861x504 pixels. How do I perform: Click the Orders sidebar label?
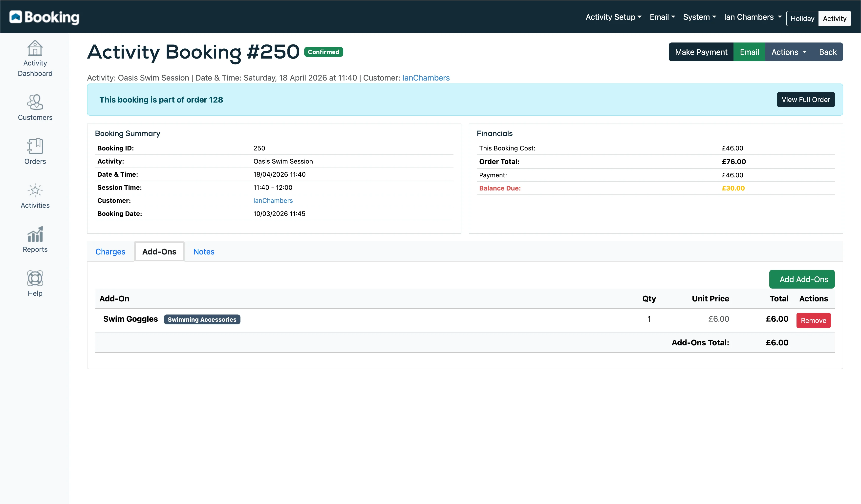coord(35,162)
